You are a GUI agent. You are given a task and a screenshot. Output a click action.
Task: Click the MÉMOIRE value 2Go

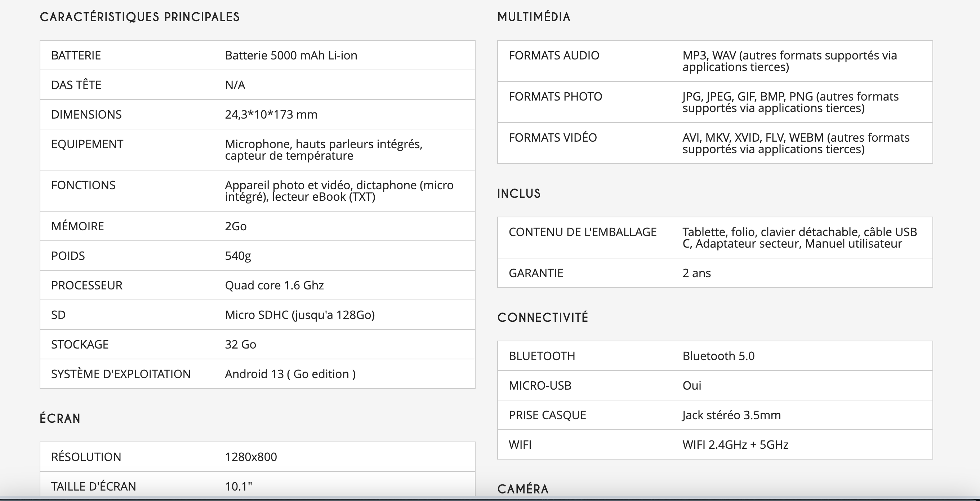point(236,226)
